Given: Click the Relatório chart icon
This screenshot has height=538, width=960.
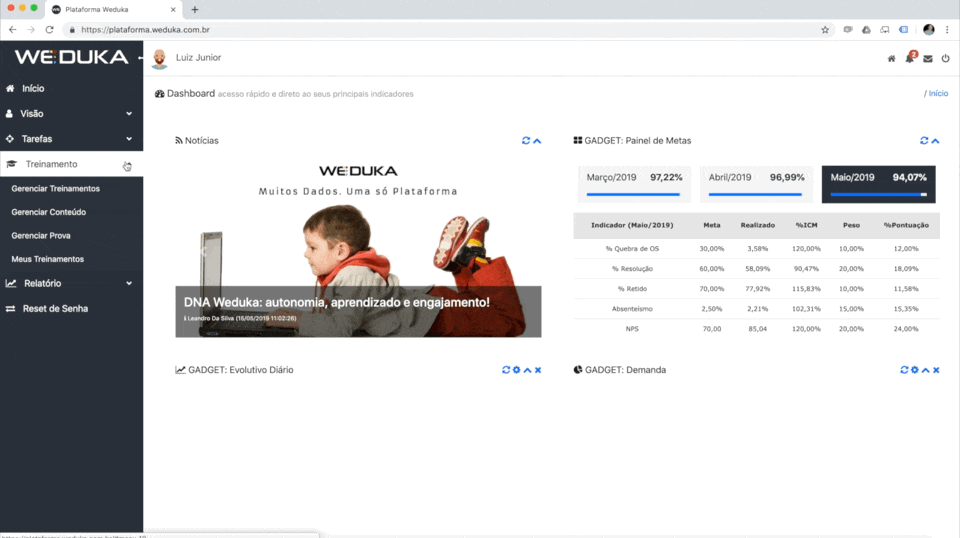Looking at the screenshot, I should (x=11, y=283).
